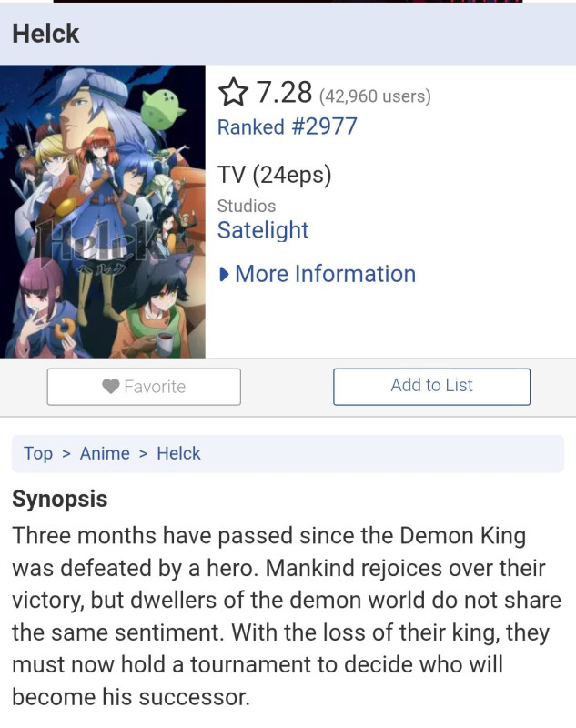Open the Helck poster image
This screenshot has width=576, height=728.
click(103, 211)
